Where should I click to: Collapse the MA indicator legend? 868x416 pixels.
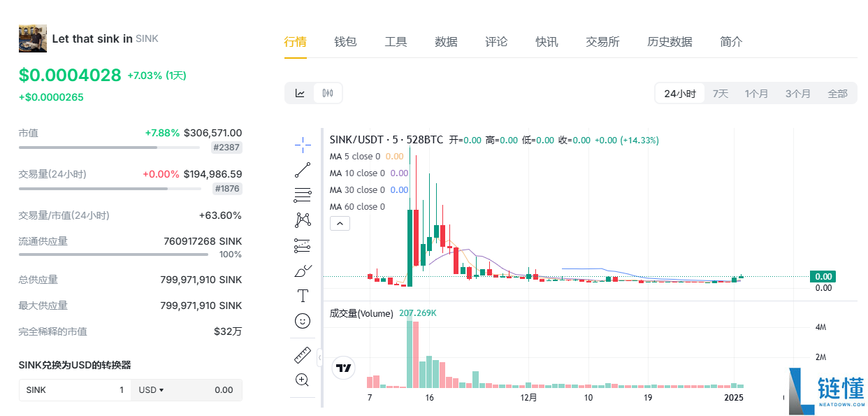pyautogui.click(x=340, y=224)
